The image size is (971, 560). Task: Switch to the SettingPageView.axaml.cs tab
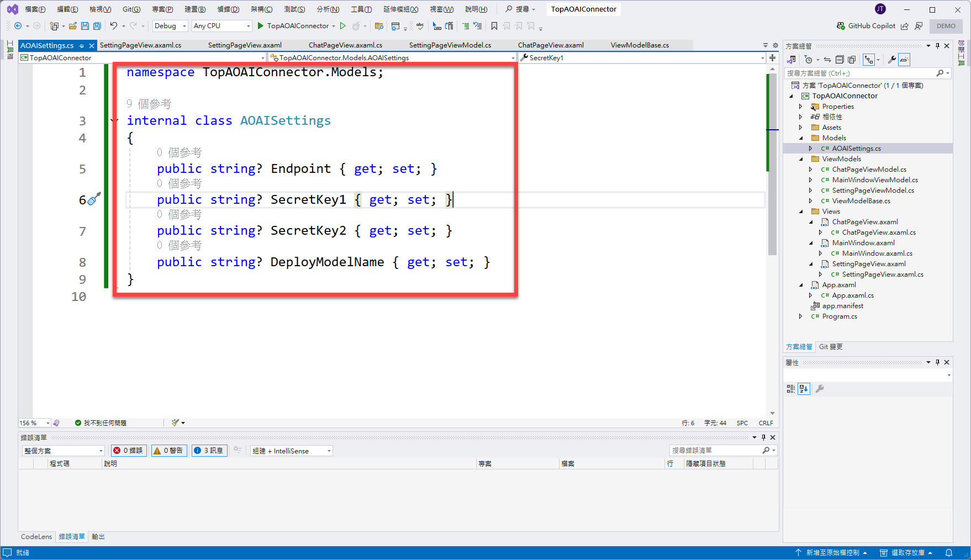coord(140,45)
